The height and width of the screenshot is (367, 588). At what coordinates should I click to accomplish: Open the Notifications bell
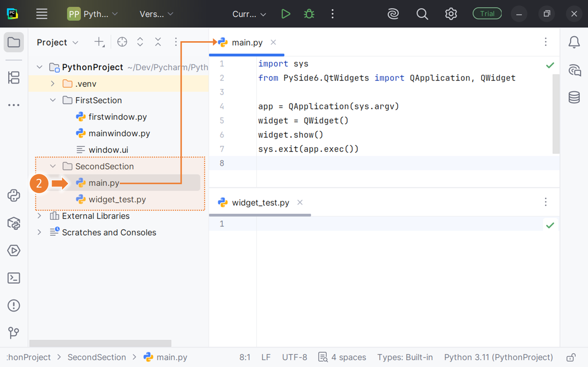coord(574,42)
